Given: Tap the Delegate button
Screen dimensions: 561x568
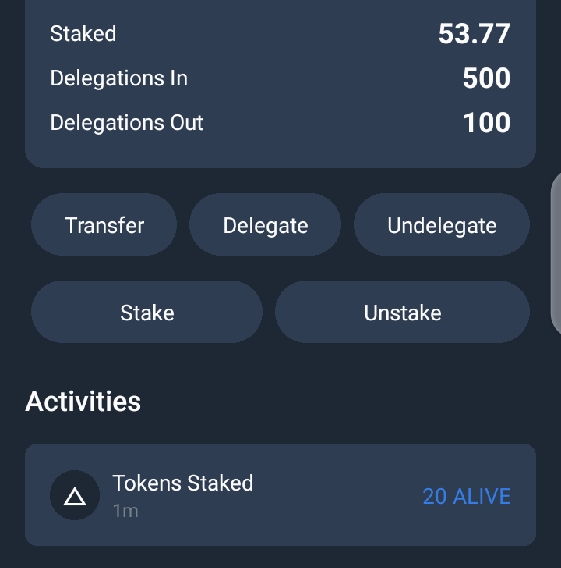Looking at the screenshot, I should [x=265, y=225].
